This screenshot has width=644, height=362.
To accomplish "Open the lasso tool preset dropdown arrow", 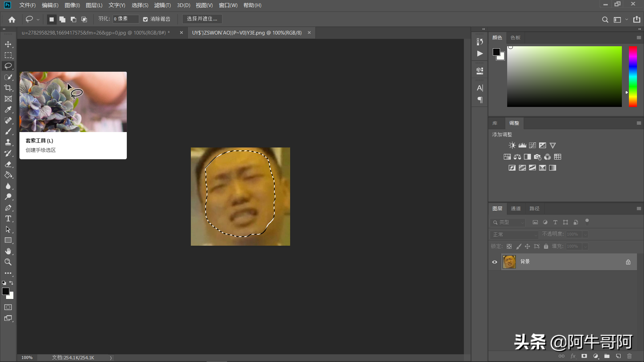I will pyautogui.click(x=38, y=19).
